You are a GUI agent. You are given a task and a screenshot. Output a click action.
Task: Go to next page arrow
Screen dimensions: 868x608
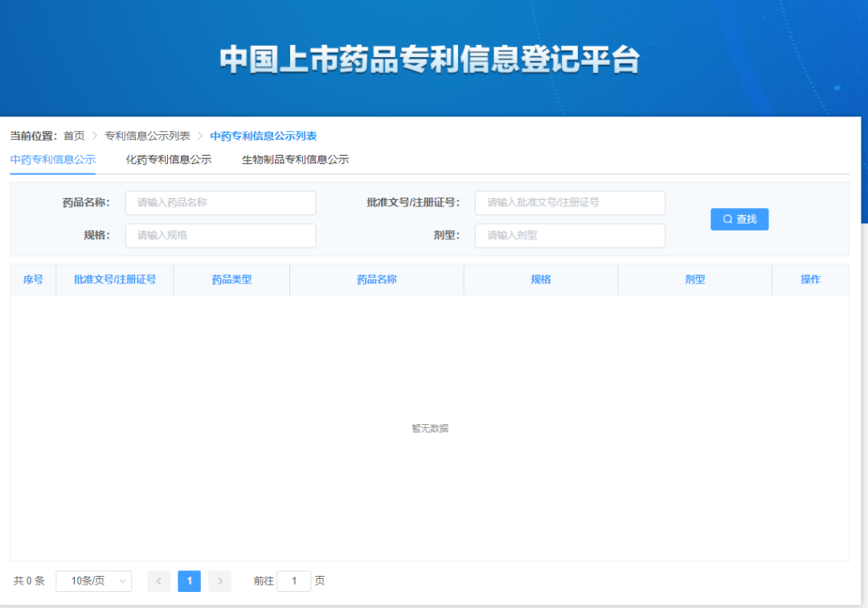click(219, 581)
